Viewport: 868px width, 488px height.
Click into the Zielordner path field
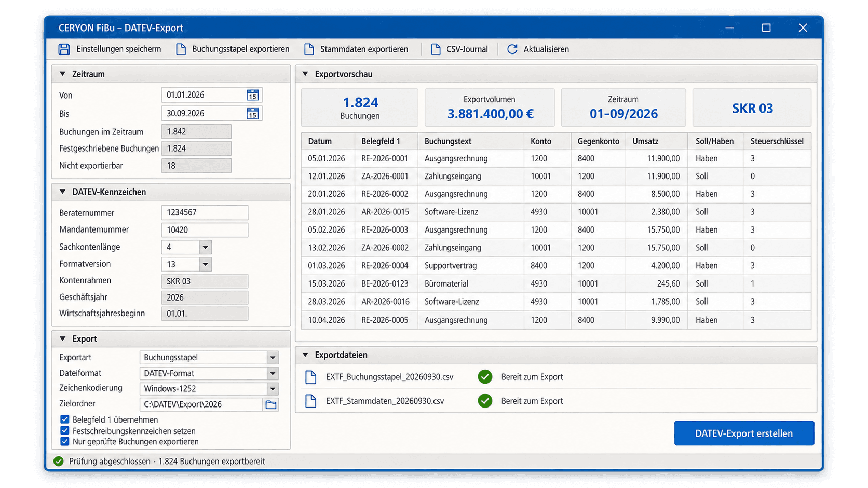tap(201, 404)
